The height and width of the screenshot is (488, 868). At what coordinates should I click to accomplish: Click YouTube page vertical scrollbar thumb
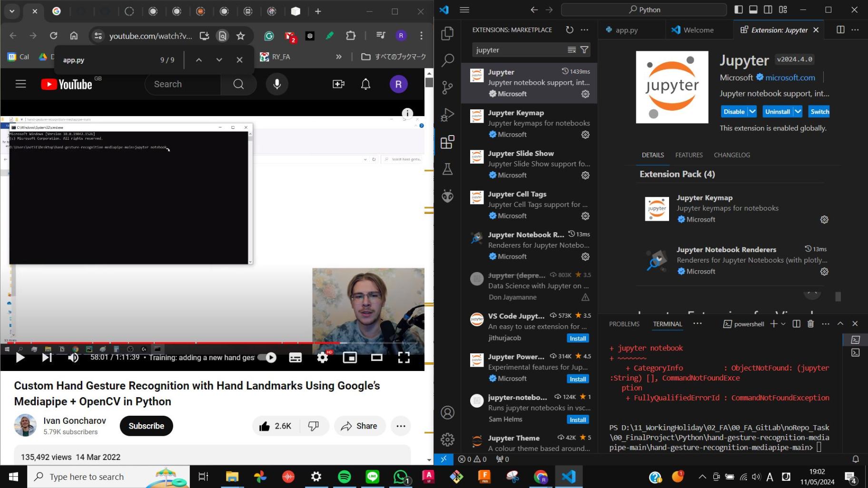tap(429, 82)
